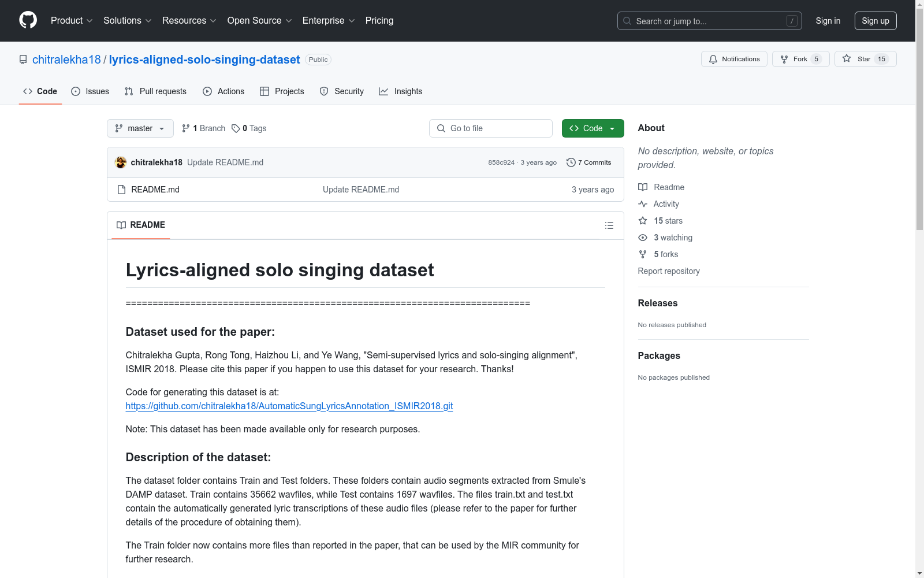Click chitralekha18 avatar in commit row

click(121, 162)
